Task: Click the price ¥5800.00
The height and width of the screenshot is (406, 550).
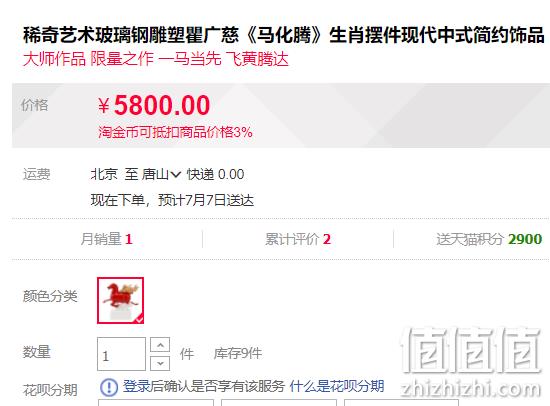Action: [x=154, y=105]
